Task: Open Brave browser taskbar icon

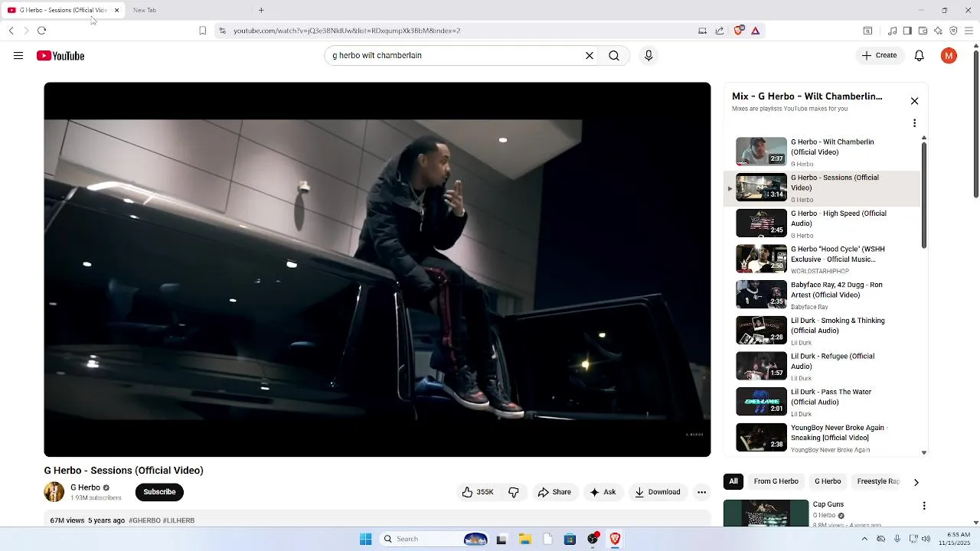Action: click(615, 539)
